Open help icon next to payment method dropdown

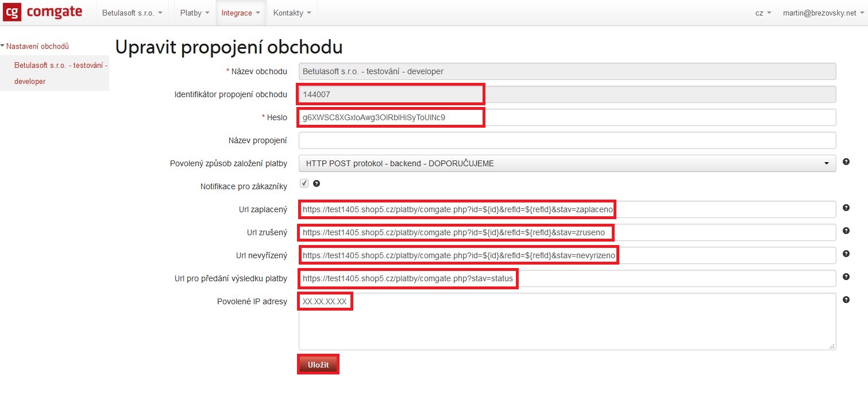pyautogui.click(x=846, y=162)
